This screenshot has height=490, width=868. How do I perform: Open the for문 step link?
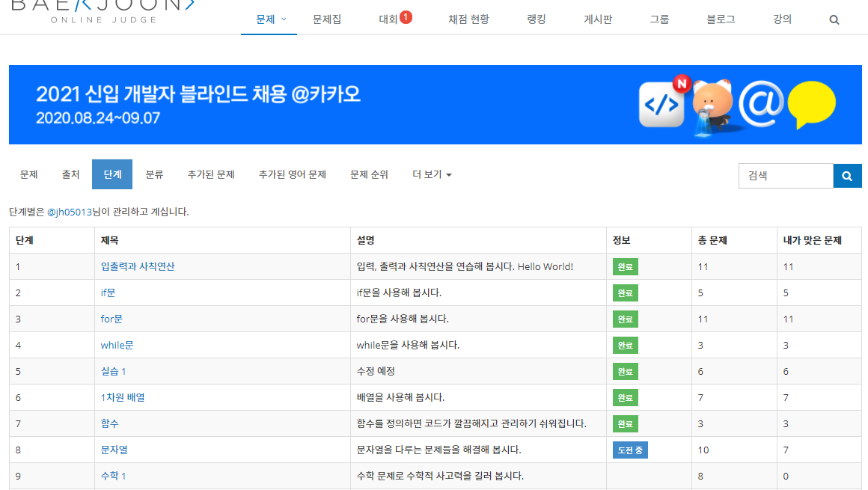pos(111,319)
